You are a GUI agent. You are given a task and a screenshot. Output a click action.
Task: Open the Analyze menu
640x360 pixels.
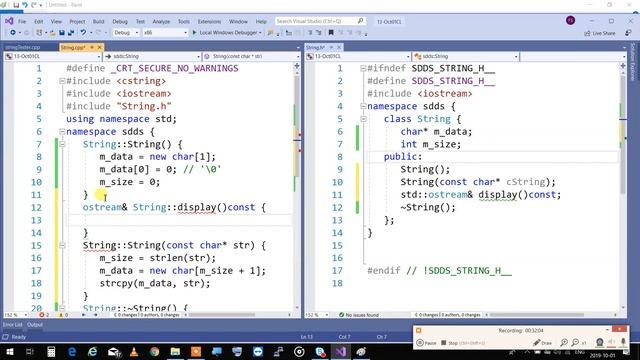161,21
